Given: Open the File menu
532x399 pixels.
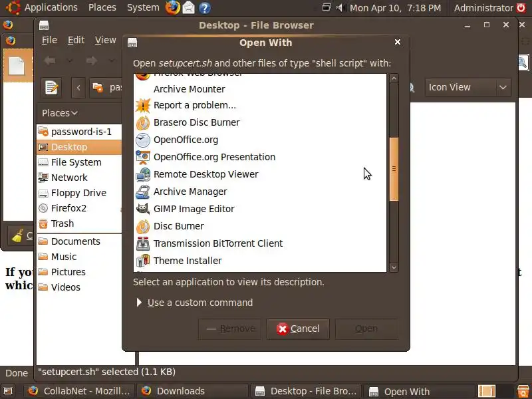Looking at the screenshot, I should [x=49, y=40].
